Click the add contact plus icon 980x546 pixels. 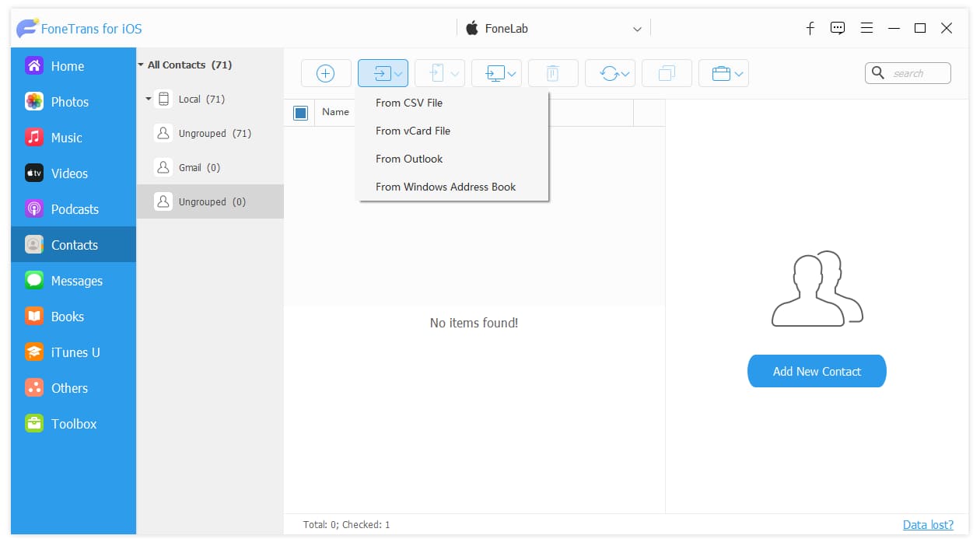(x=326, y=73)
